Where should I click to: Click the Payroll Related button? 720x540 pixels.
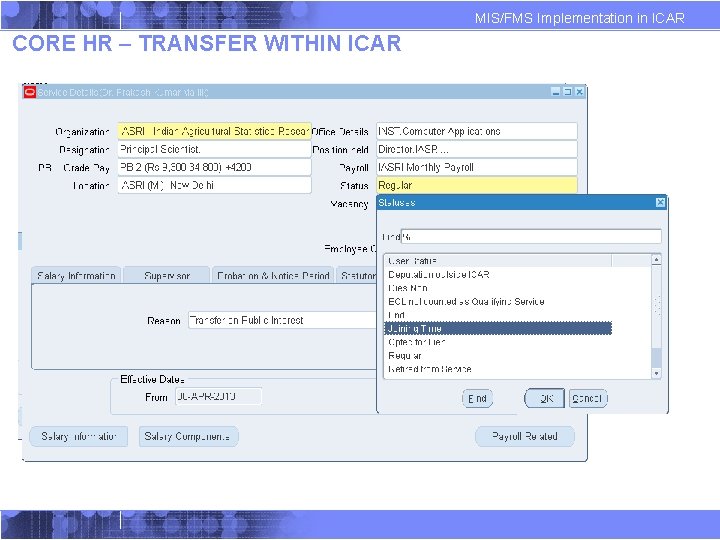coord(525,436)
